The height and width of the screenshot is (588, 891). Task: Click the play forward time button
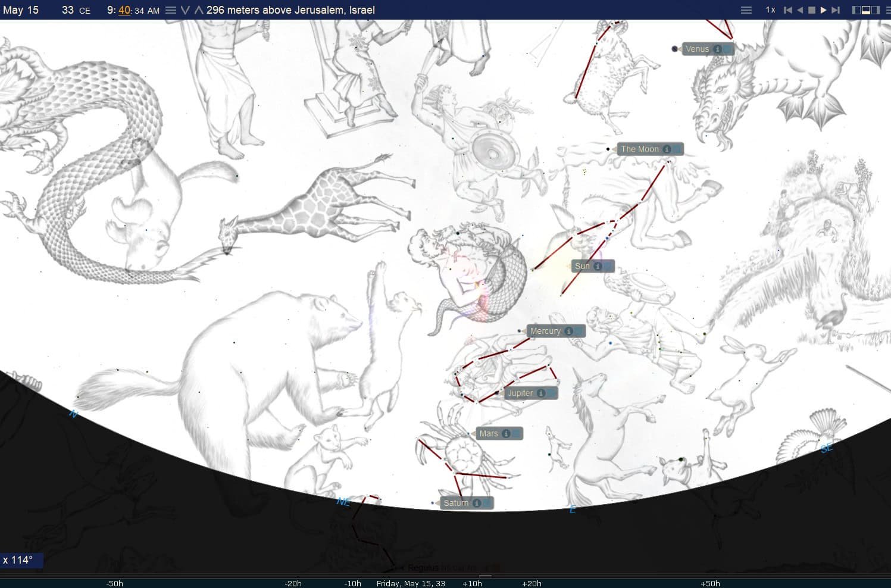(x=824, y=10)
